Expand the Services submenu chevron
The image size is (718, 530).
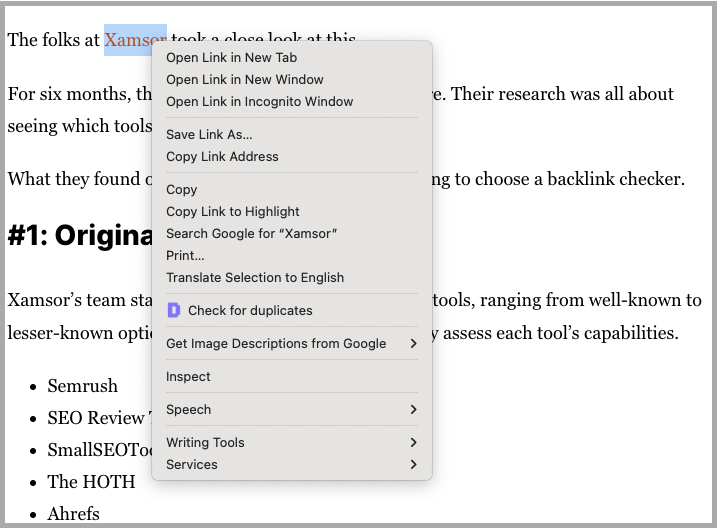click(x=413, y=464)
